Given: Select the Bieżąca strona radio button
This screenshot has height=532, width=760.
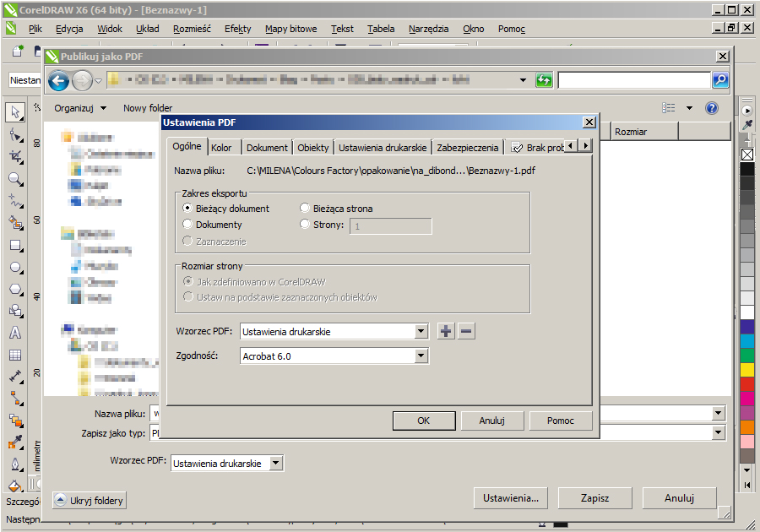Looking at the screenshot, I should pos(304,209).
